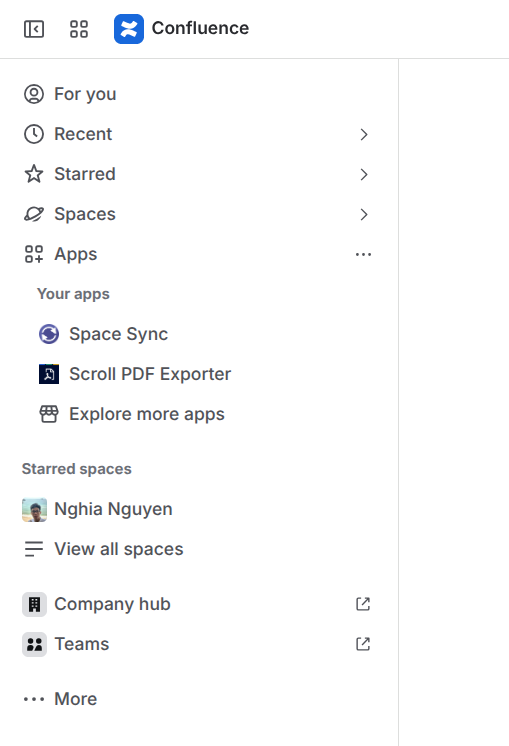Image resolution: width=509 pixels, height=746 pixels.
Task: Open View all spaces
Action: coord(199,549)
